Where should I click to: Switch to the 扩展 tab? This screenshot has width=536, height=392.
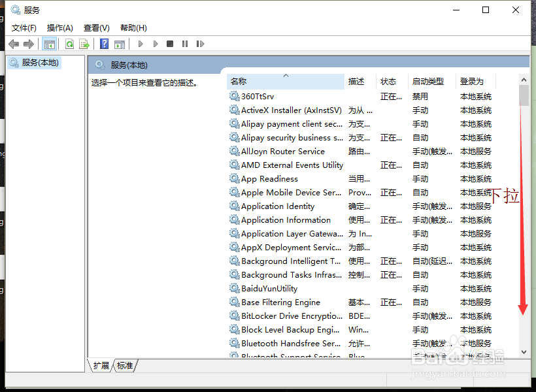click(x=100, y=366)
